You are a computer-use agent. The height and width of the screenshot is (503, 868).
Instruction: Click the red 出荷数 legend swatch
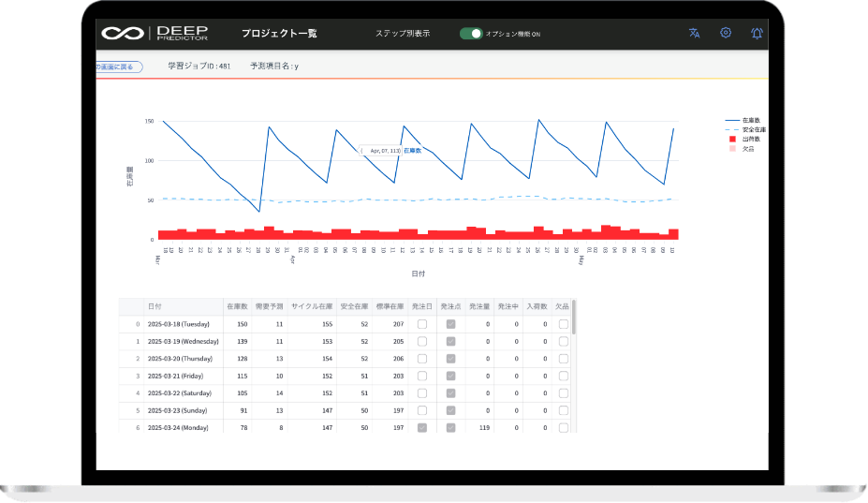tap(733, 139)
